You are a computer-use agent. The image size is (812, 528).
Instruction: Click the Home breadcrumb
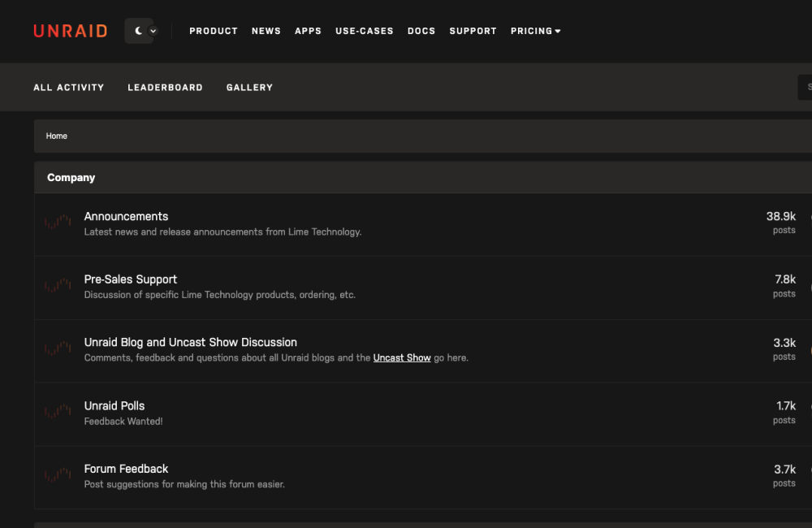click(57, 136)
